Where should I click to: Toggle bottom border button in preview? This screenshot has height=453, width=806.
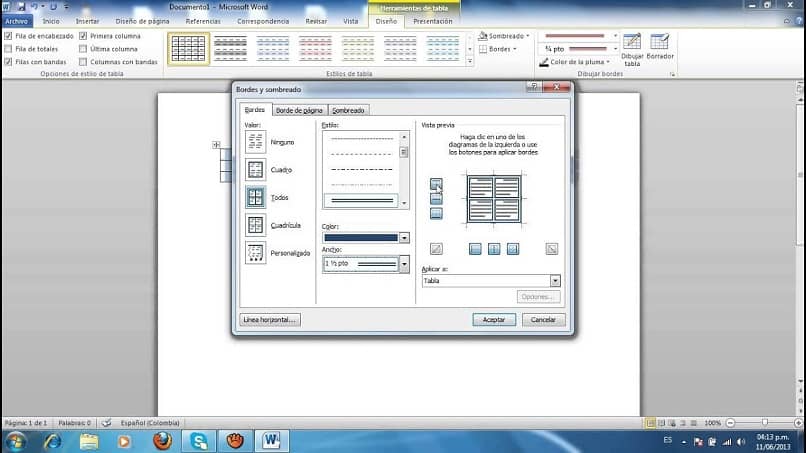tap(436, 213)
